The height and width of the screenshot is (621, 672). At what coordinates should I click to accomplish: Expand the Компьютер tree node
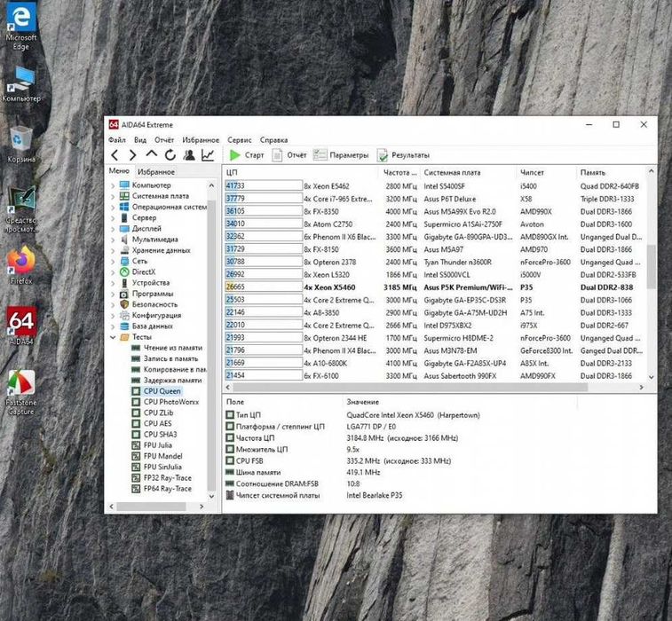click(113, 185)
